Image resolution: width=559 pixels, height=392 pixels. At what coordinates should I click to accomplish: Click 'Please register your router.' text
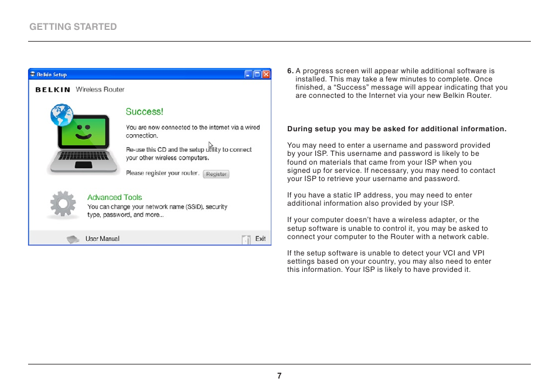click(162, 173)
